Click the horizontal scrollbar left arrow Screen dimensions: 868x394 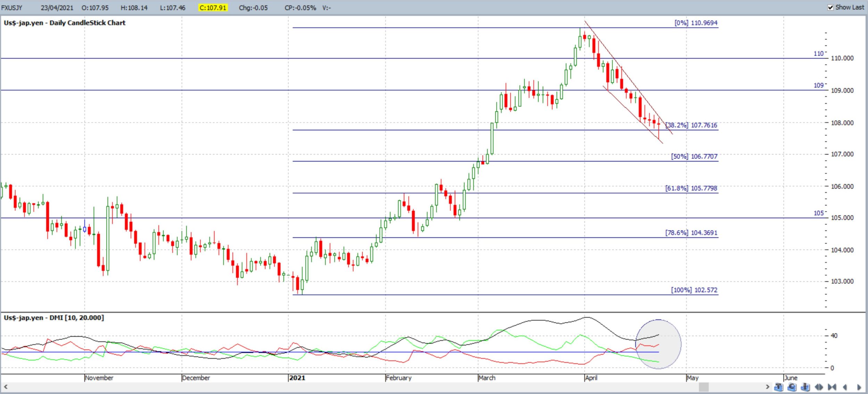(x=6, y=387)
